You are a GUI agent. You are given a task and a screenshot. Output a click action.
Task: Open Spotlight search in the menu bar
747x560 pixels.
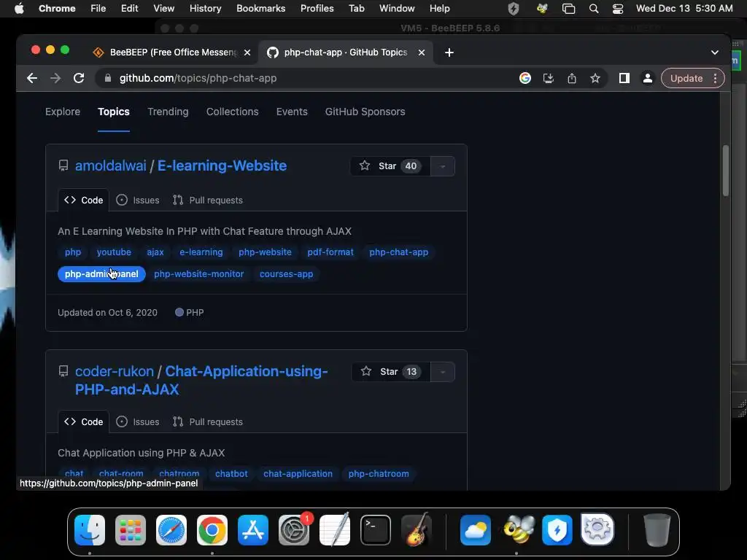tap(594, 9)
